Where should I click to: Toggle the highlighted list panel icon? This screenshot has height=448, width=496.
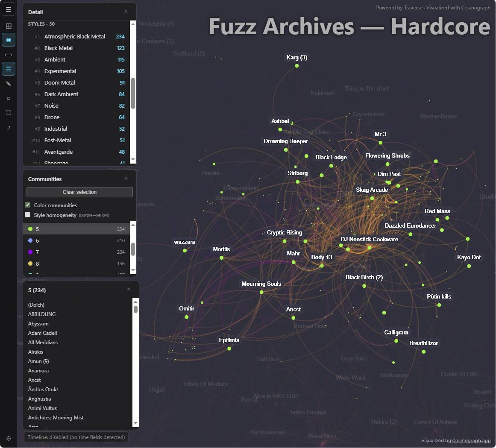click(9, 69)
